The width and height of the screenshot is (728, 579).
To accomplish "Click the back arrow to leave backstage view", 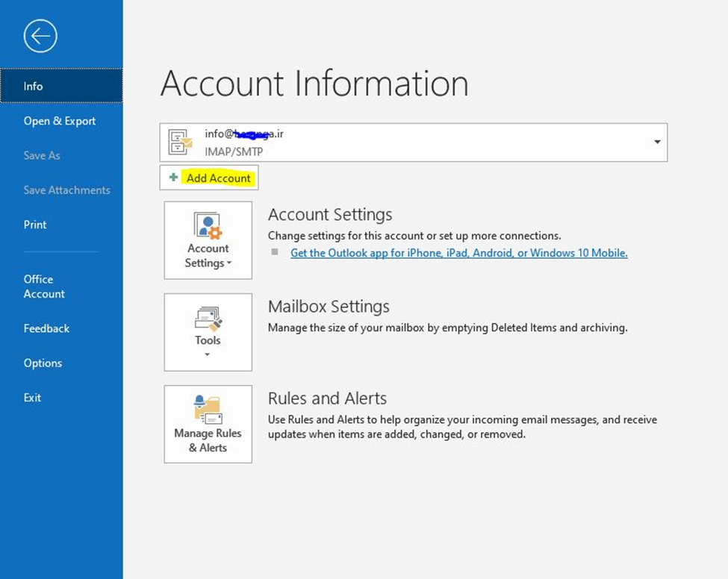I will point(40,36).
